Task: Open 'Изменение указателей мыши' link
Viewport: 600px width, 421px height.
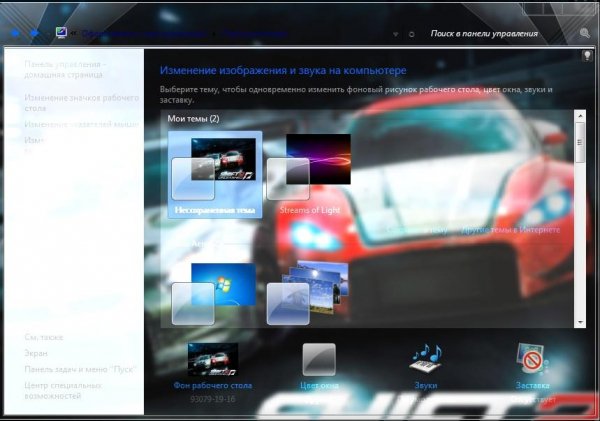Action: click(81, 124)
